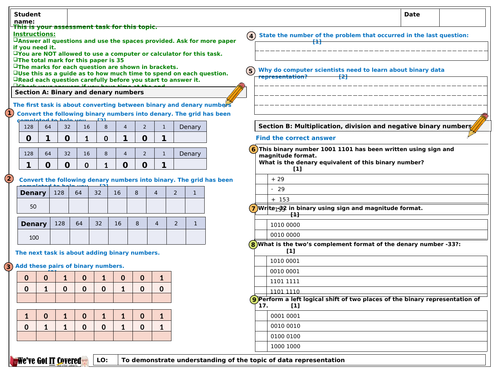Click the 128 column cell for denary 50
The height and width of the screenshot is (375, 500).
pos(59,206)
